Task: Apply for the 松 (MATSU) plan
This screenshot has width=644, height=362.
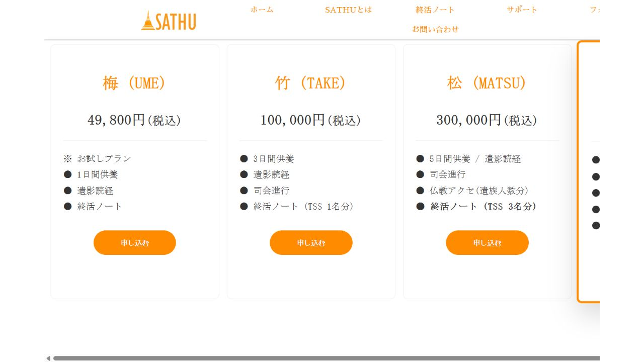Action: [x=487, y=243]
